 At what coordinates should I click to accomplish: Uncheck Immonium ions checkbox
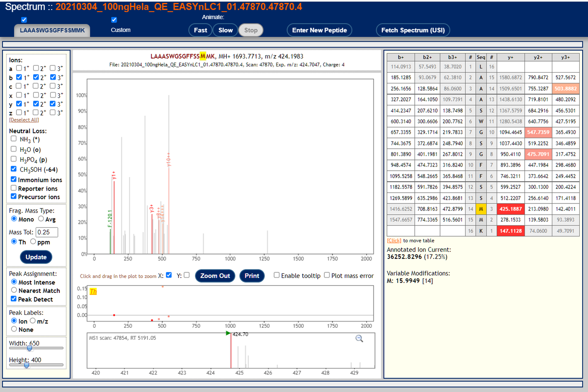coord(14,179)
